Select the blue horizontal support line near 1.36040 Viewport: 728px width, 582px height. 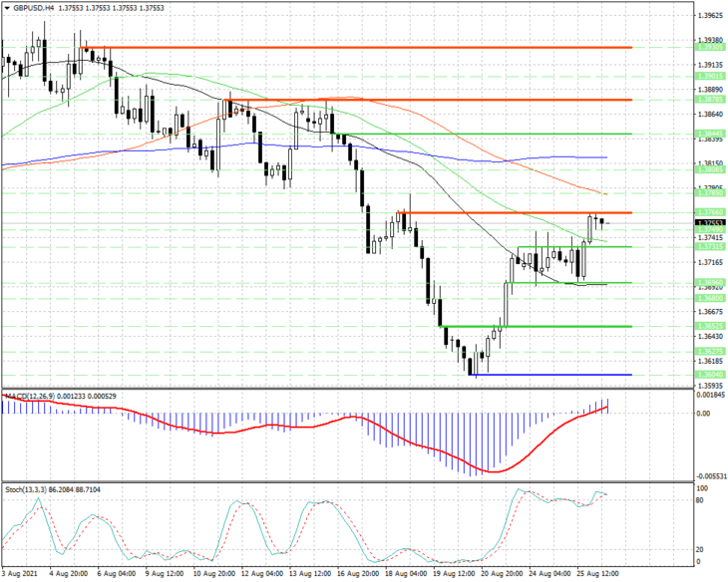pyautogui.click(x=550, y=375)
